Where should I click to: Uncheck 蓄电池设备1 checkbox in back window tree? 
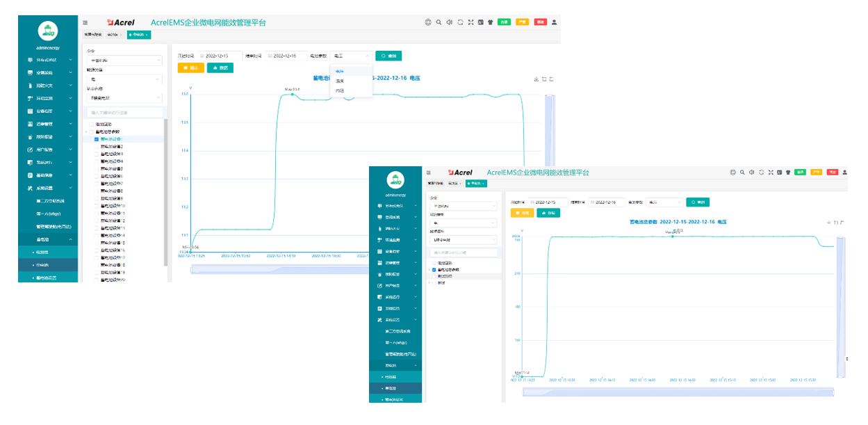96,139
